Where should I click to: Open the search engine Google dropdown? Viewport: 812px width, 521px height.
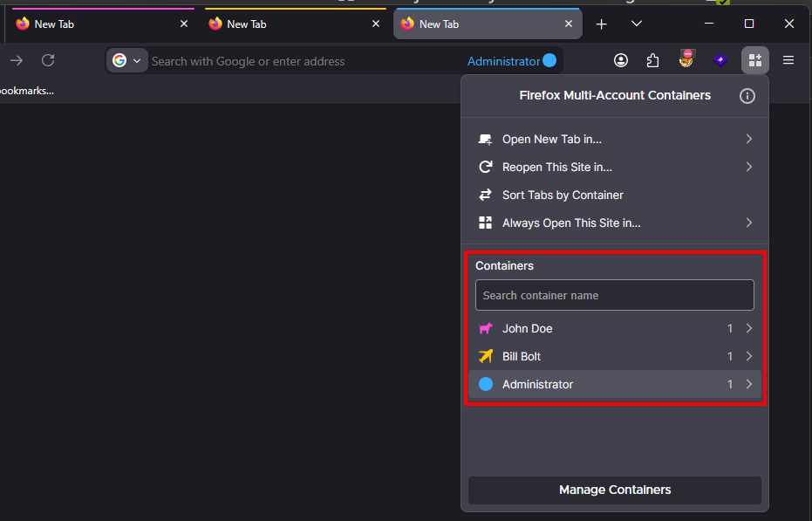coord(127,61)
